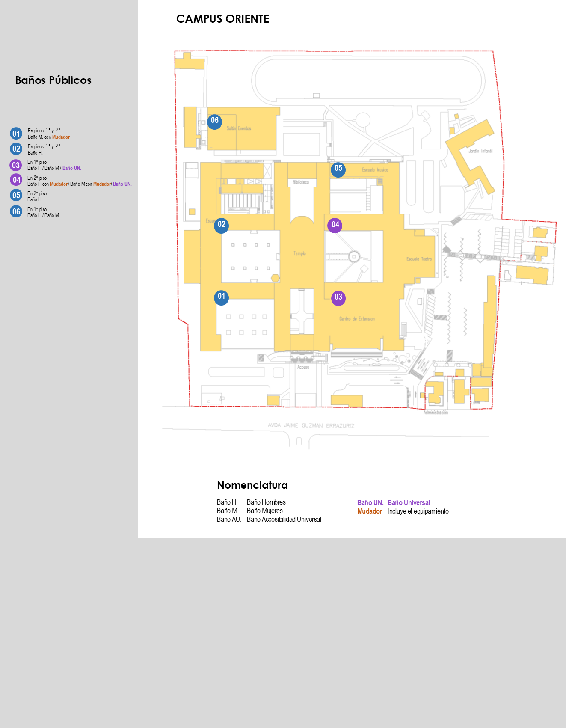This screenshot has width=566, height=728.
Task: Click the Avda Jaime Guzman Errazuriz street name
Action: 311,425
